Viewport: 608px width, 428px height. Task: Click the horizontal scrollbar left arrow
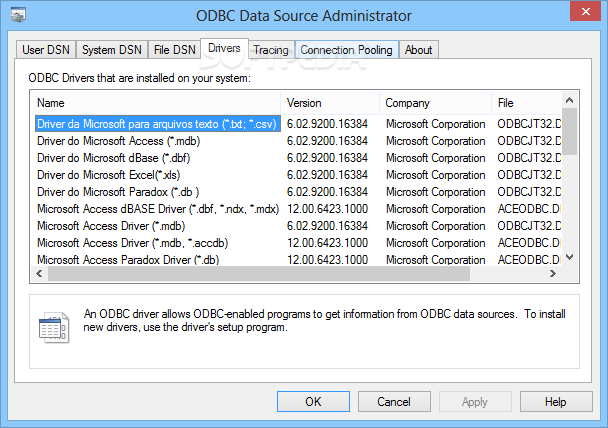[39, 274]
